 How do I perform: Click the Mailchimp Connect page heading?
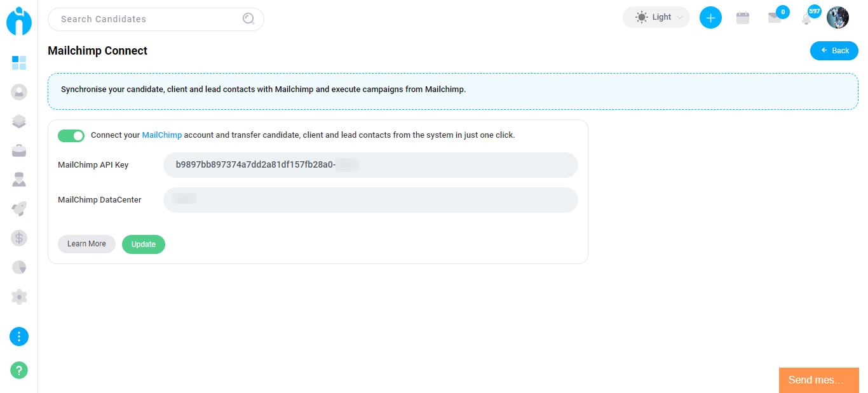(98, 51)
